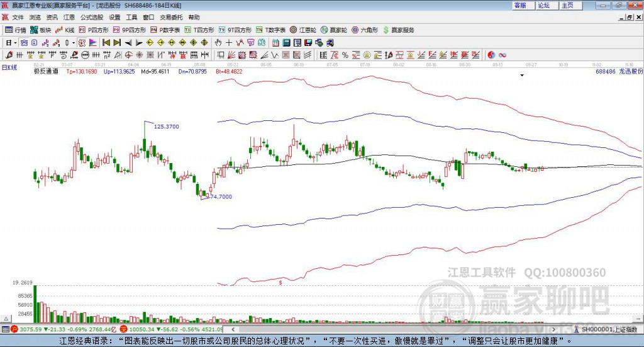Click the first yellow diamond left-arrow icon
This screenshot has width=644, height=347.
coord(150,43)
